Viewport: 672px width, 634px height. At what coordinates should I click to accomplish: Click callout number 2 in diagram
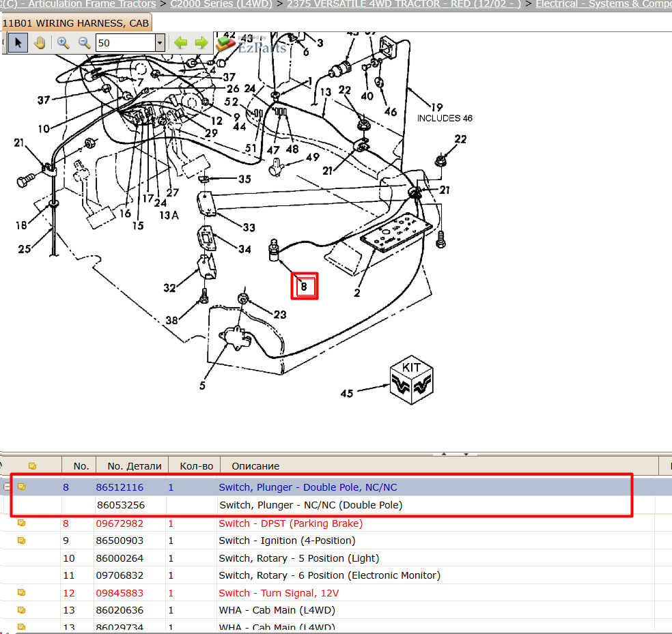pos(357,293)
